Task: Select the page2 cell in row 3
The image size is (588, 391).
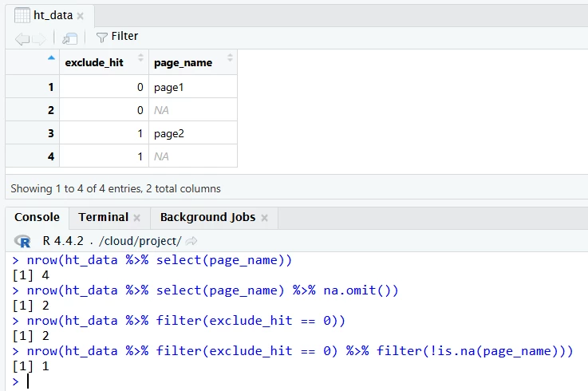Action: [192, 133]
